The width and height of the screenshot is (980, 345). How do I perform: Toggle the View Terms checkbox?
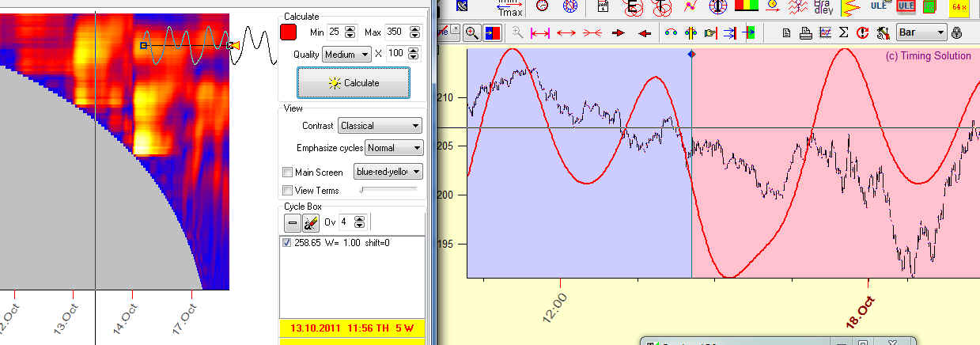click(288, 190)
